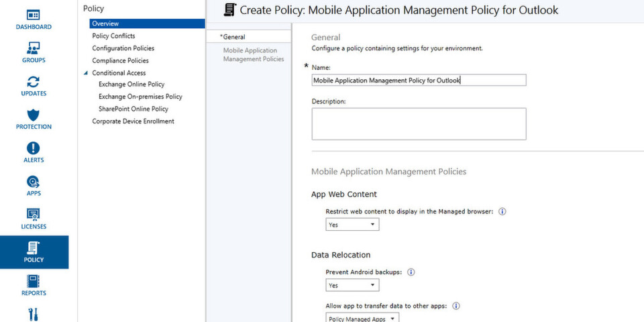Image resolution: width=644 pixels, height=322 pixels.
Task: Show info for Allow app to transfer data
Action: tap(456, 306)
